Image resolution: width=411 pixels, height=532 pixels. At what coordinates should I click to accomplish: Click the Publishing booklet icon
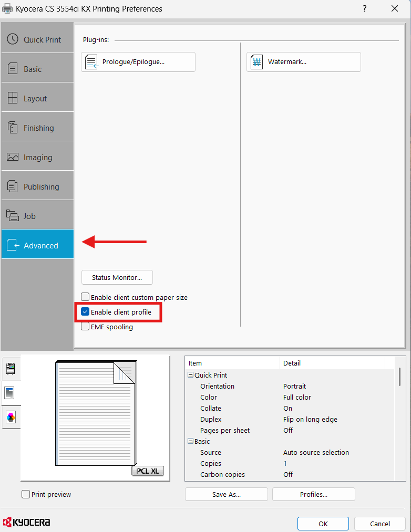[x=13, y=186]
